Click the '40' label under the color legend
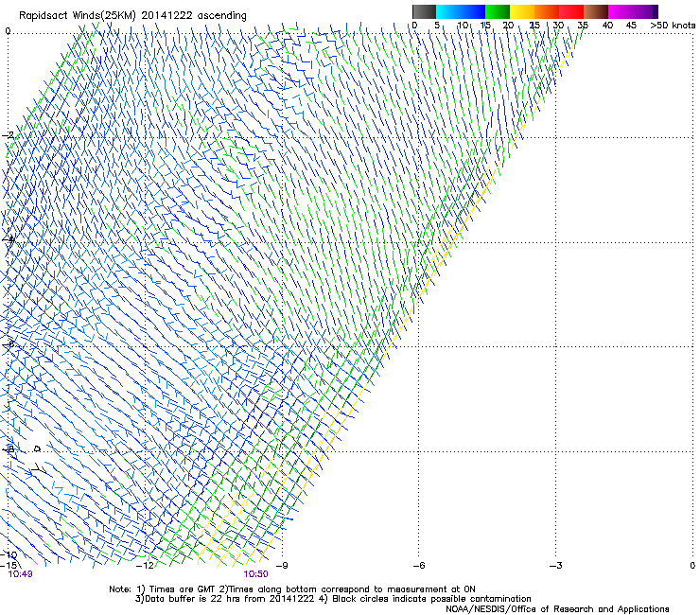The height and width of the screenshot is (615, 700). (607, 25)
